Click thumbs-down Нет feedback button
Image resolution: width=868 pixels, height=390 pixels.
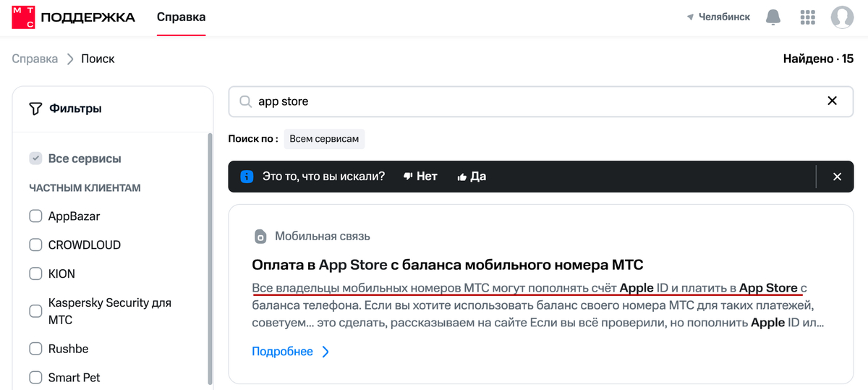(x=420, y=177)
